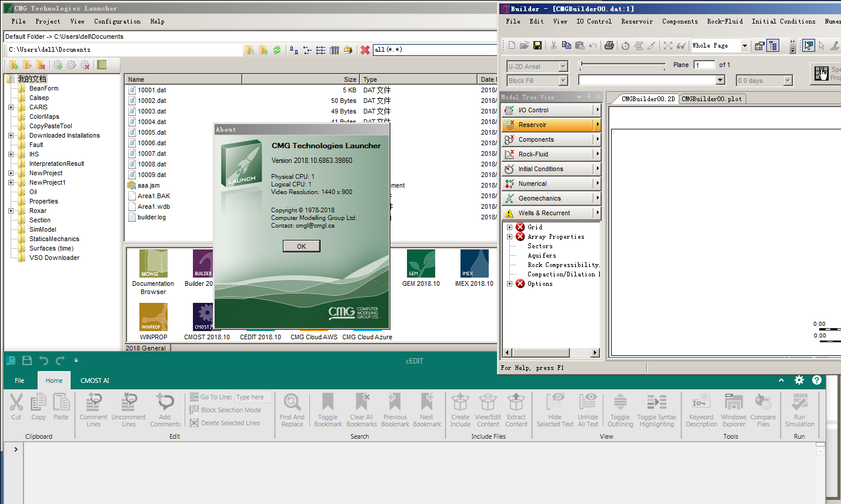Click the Open file icon in Builder toolbar
Viewport: 841px width, 504px height.
pyautogui.click(x=524, y=45)
